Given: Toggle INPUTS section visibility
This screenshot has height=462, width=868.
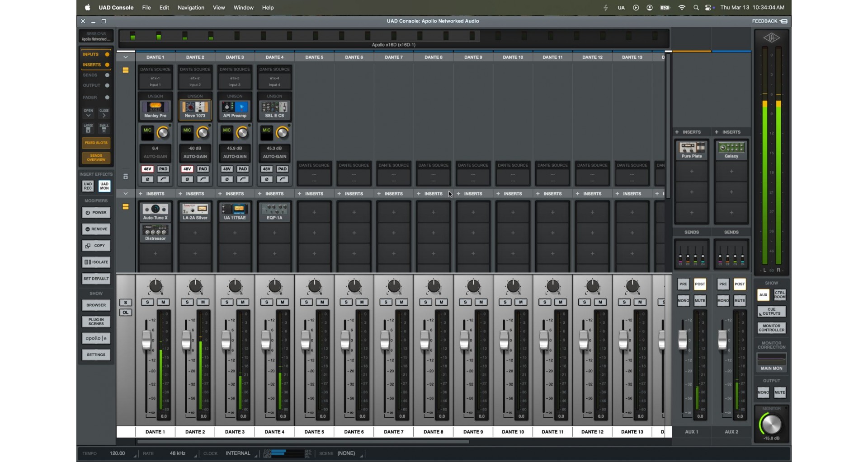Looking at the screenshot, I should tap(96, 54).
